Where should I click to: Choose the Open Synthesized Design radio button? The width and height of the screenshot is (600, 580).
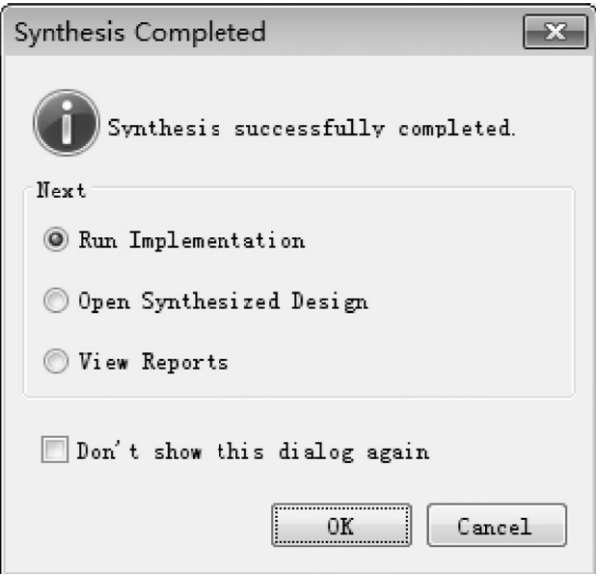point(57,301)
